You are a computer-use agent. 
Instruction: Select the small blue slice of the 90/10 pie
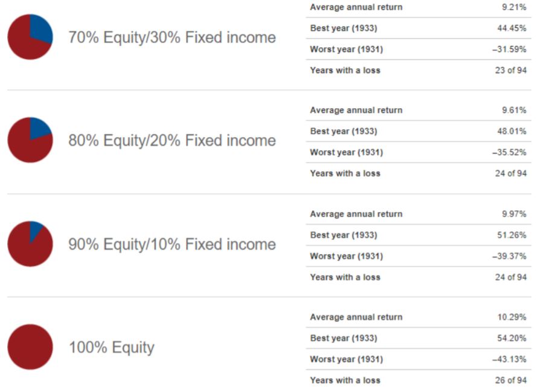click(x=35, y=230)
